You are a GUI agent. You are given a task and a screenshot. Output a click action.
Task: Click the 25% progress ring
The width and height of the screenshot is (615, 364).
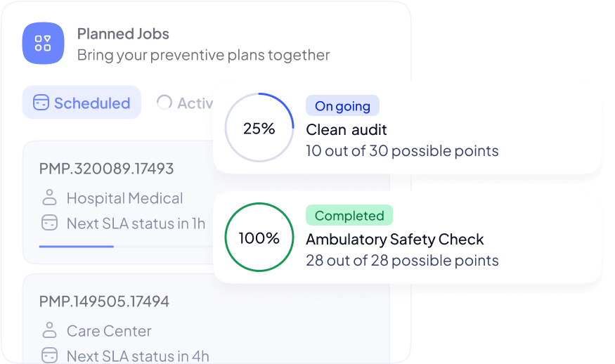point(259,127)
